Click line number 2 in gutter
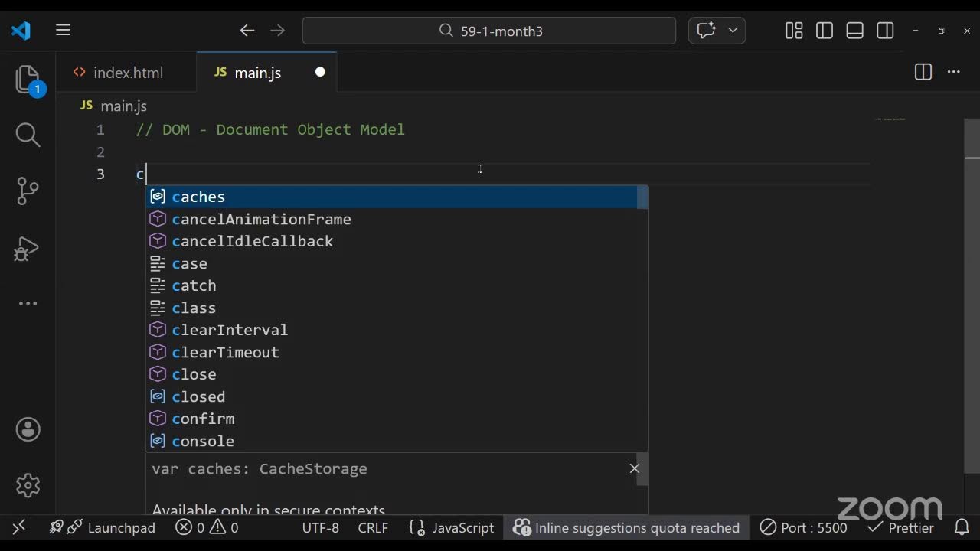 click(x=100, y=152)
